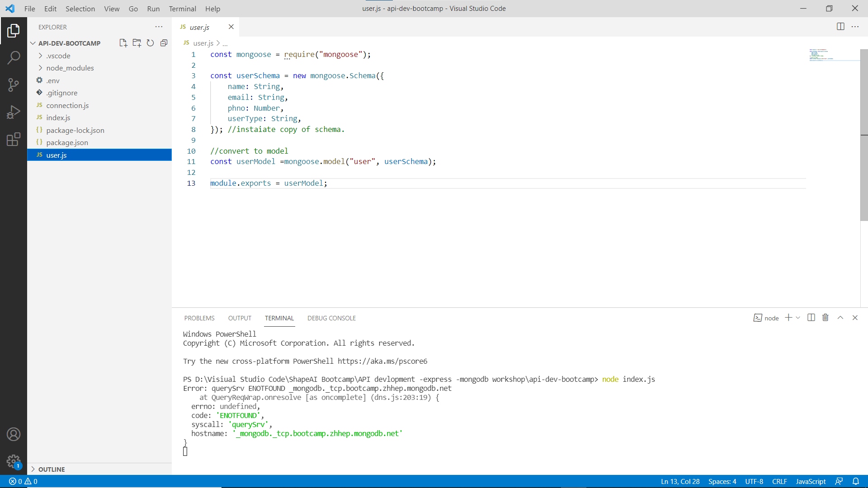Open the new terminal launch profile dropdown
Viewport: 868px width, 488px height.
coord(798,318)
